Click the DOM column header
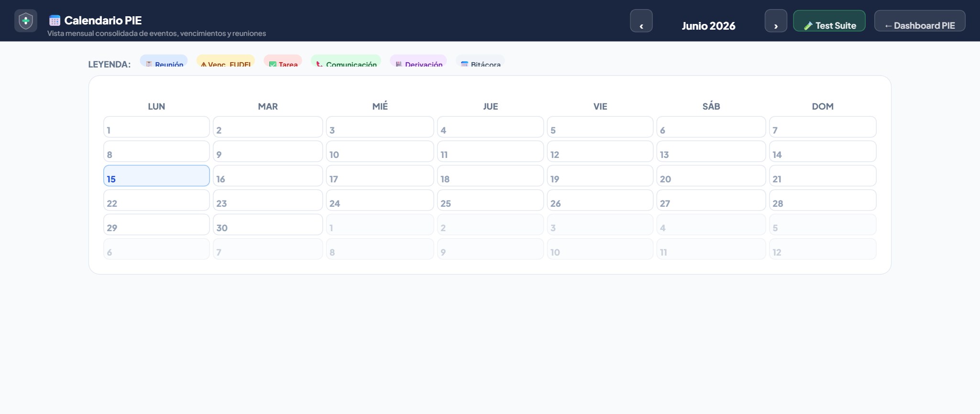980x414 pixels. [x=823, y=106]
